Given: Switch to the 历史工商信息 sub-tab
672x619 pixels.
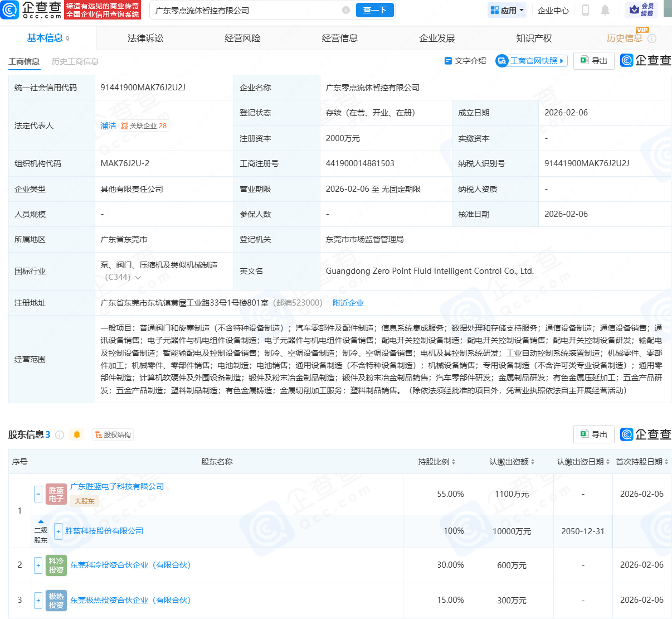Looking at the screenshot, I should 75,61.
